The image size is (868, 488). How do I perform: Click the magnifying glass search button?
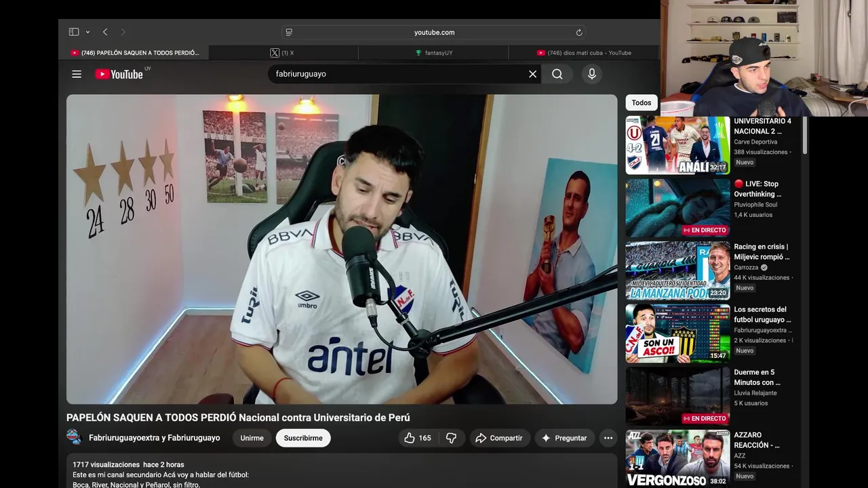point(557,74)
